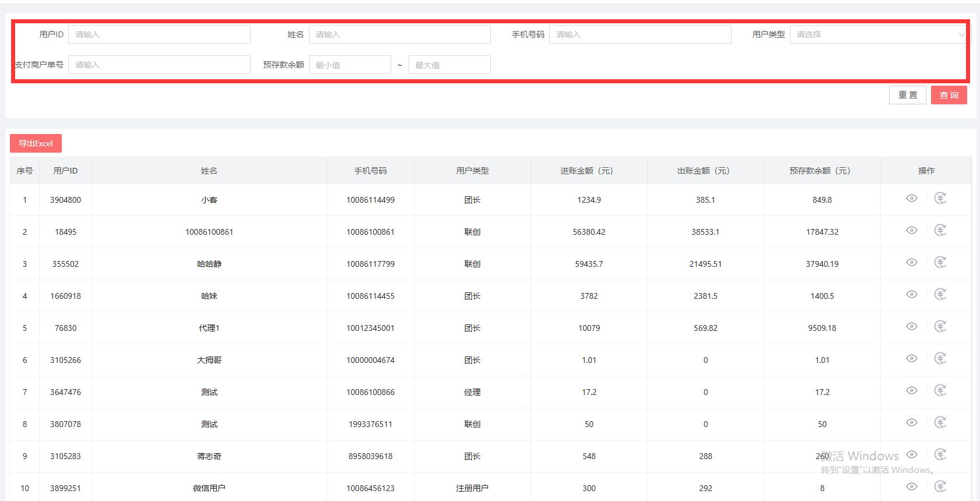Click the 姓名 column header
Viewport: 980px width, 501px height.
tap(209, 171)
